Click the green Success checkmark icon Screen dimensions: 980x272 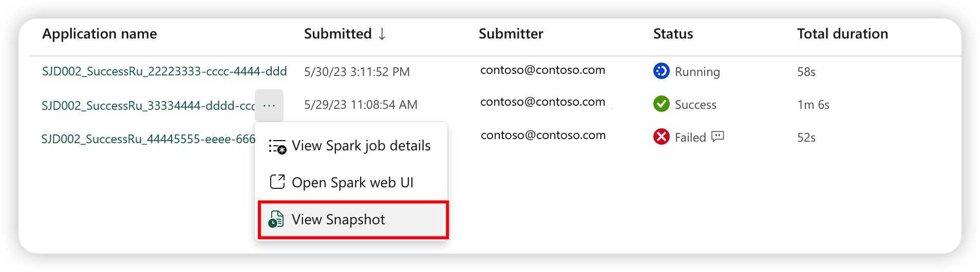tap(661, 104)
